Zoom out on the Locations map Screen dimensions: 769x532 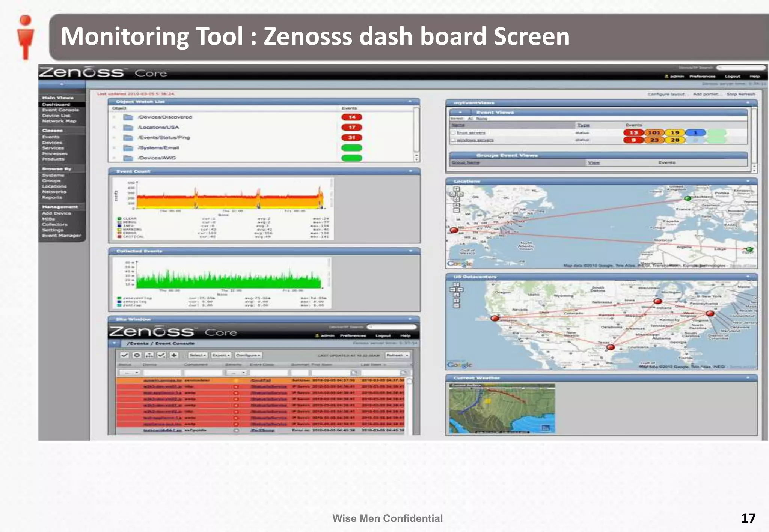point(456,210)
